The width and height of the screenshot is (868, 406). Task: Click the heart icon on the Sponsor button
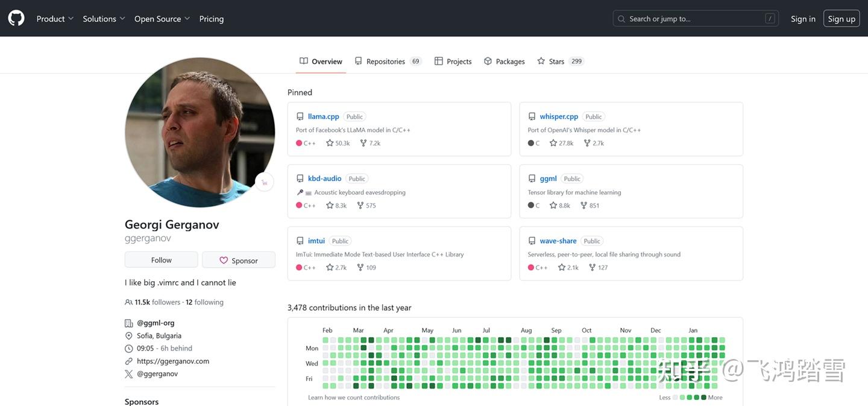(x=224, y=261)
